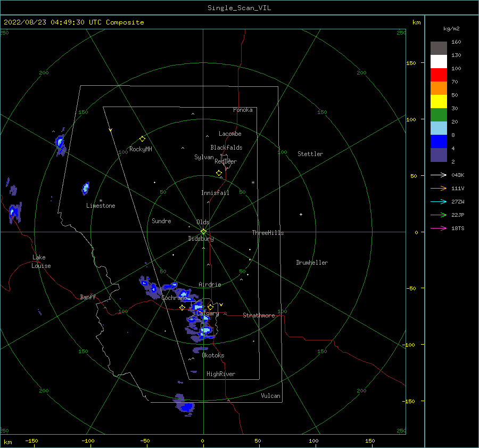Pick the white 100-130 legend color
The width and height of the screenshot is (479, 448).
point(439,61)
